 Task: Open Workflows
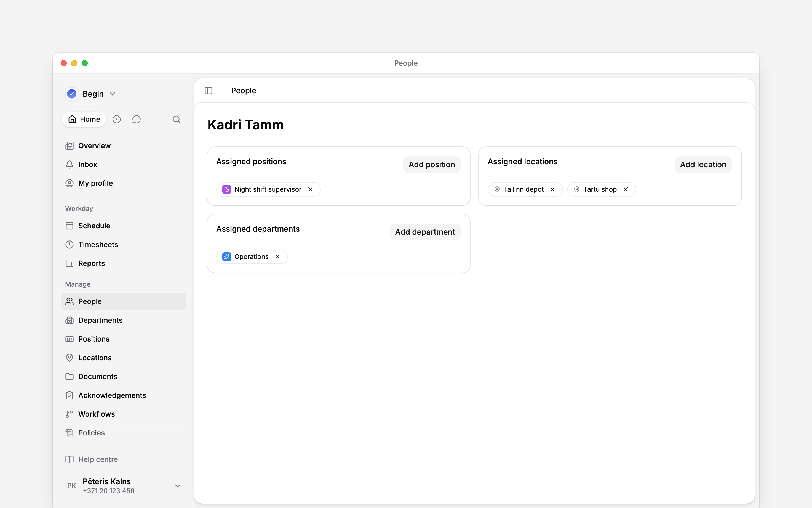click(124, 414)
